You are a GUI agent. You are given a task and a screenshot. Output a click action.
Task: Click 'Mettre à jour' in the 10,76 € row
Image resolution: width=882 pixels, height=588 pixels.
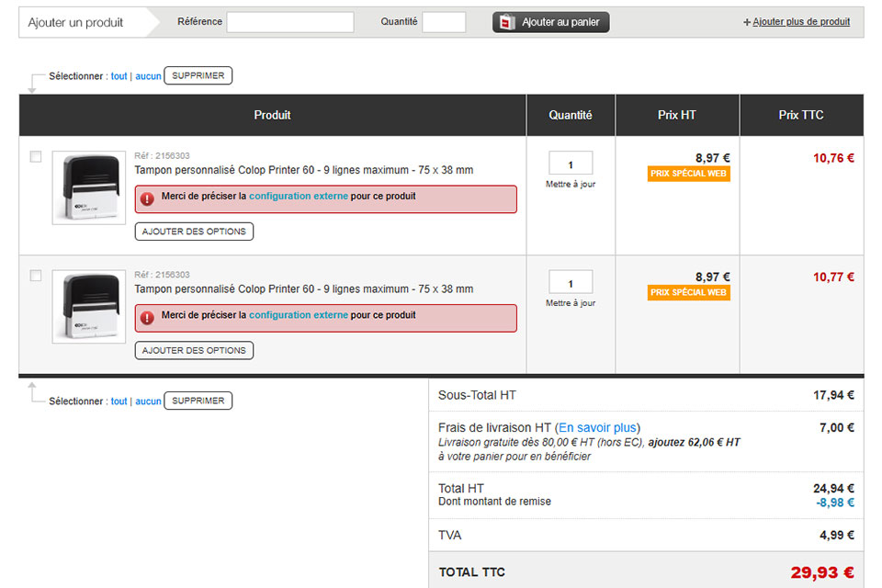(571, 184)
